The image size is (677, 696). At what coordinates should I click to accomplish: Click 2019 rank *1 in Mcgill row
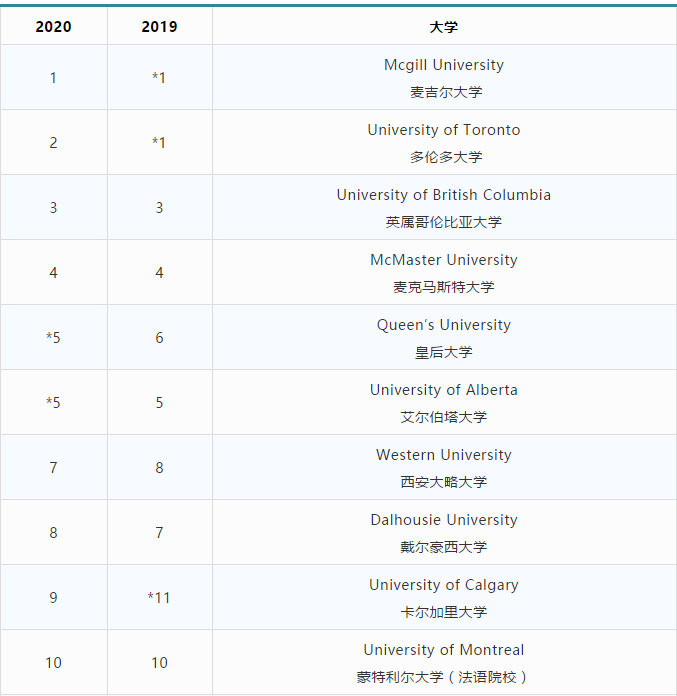click(x=159, y=78)
